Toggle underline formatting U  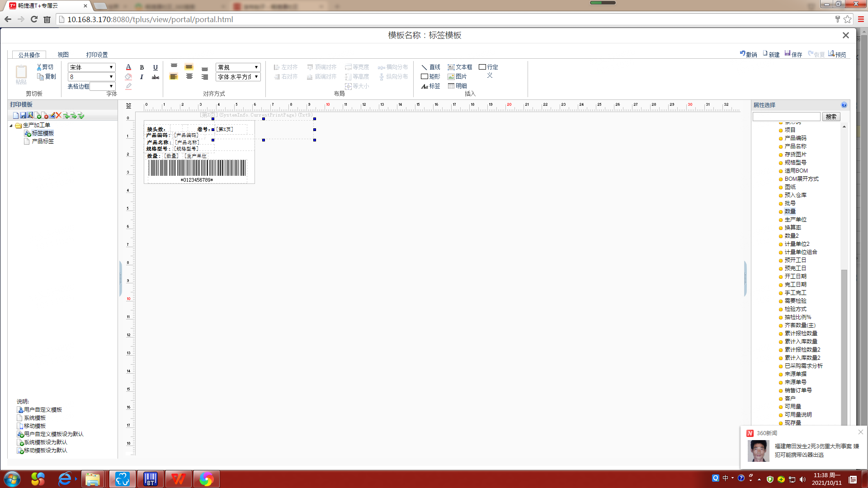click(156, 67)
